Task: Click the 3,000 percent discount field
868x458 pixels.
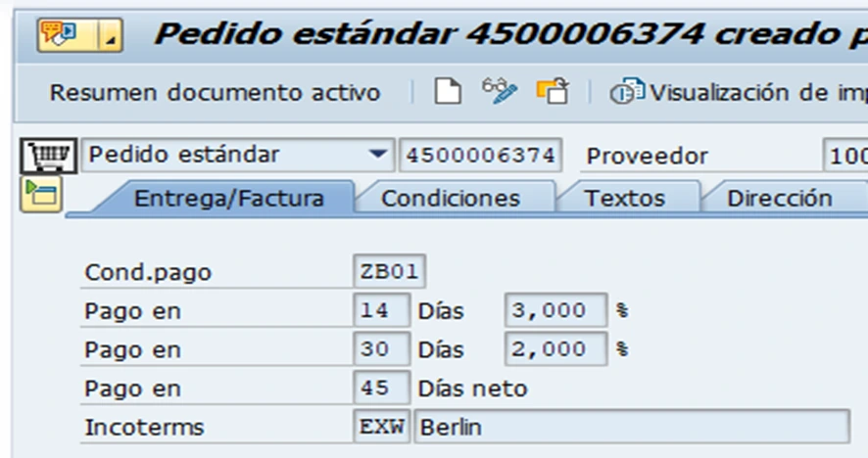Action: pos(555,310)
